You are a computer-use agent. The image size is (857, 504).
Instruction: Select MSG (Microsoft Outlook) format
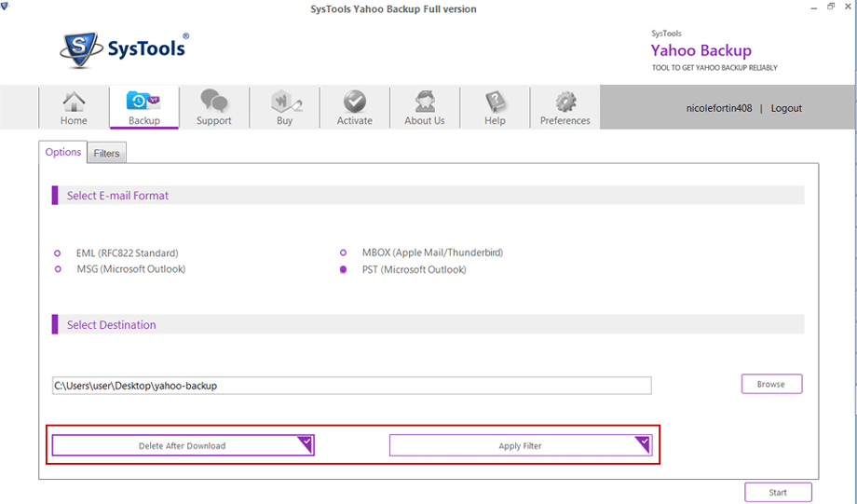pyautogui.click(x=58, y=269)
